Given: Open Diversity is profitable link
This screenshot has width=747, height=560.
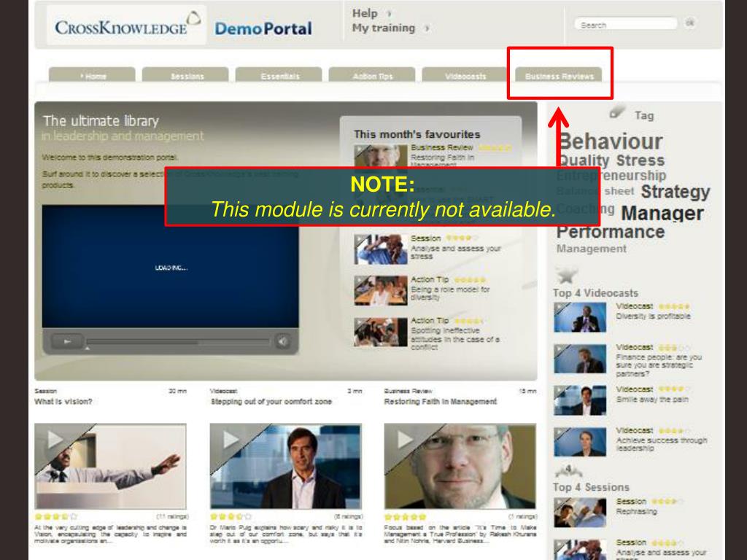Looking at the screenshot, I should click(x=653, y=316).
